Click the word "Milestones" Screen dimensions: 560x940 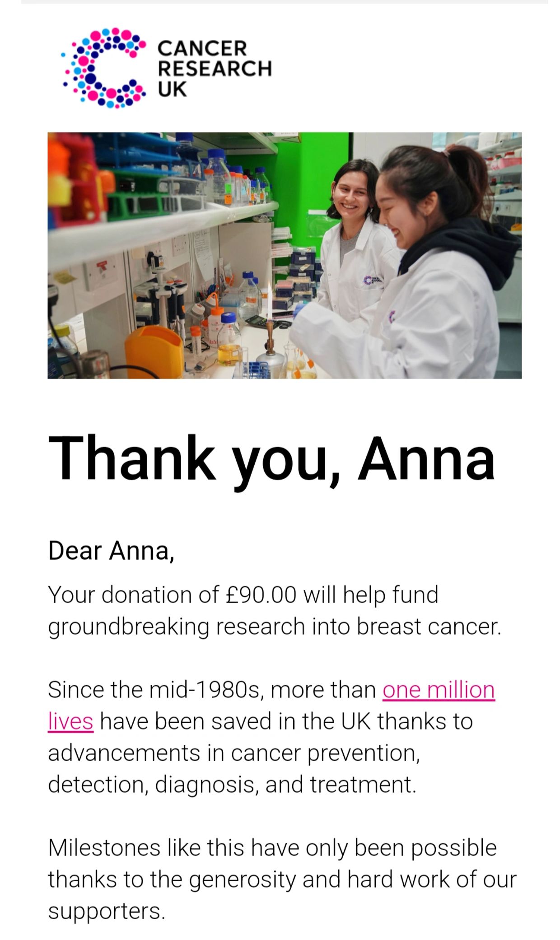tap(104, 848)
